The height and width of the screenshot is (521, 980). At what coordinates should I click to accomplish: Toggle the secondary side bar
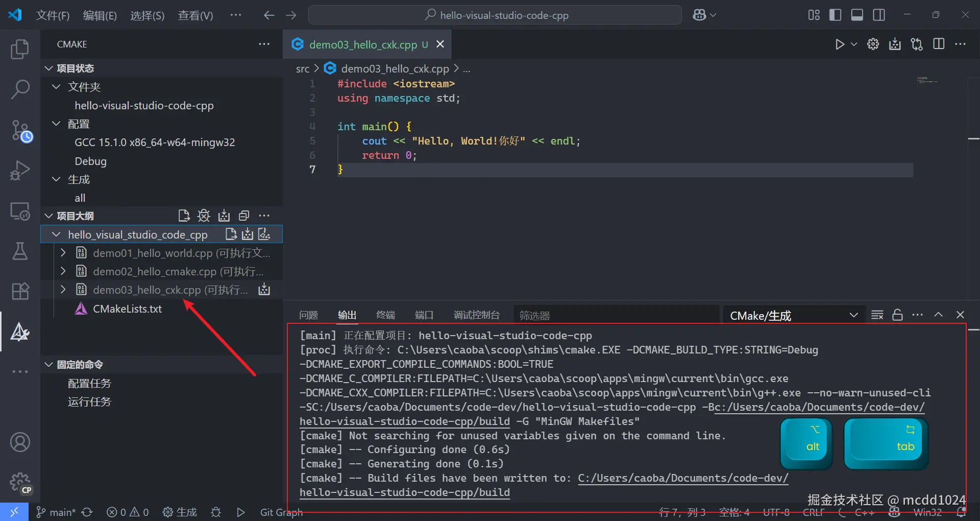pos(879,15)
